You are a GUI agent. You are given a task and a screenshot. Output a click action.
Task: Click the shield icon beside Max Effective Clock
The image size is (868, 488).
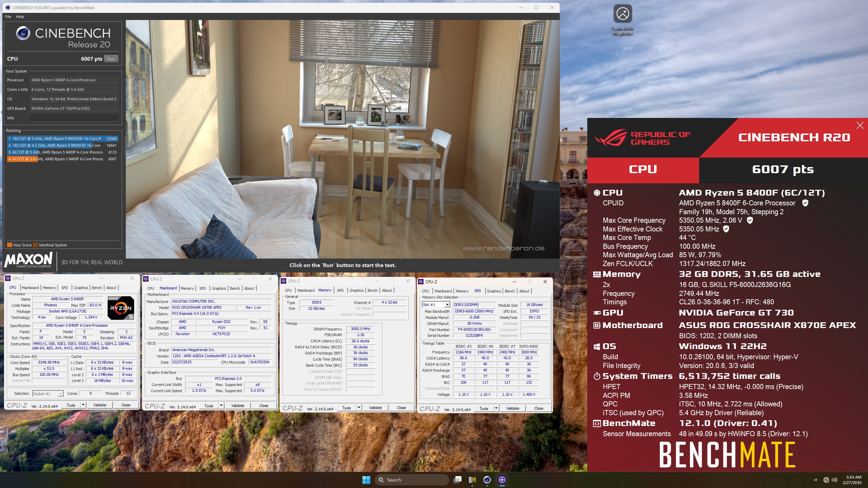pyautogui.click(x=726, y=229)
